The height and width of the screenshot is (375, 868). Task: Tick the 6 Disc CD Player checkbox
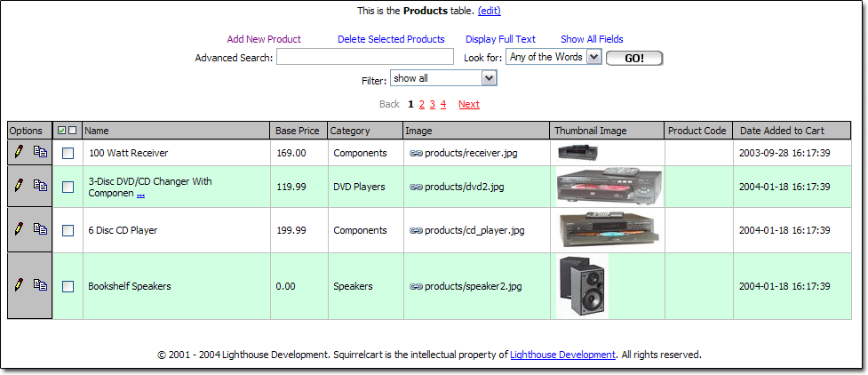68,230
